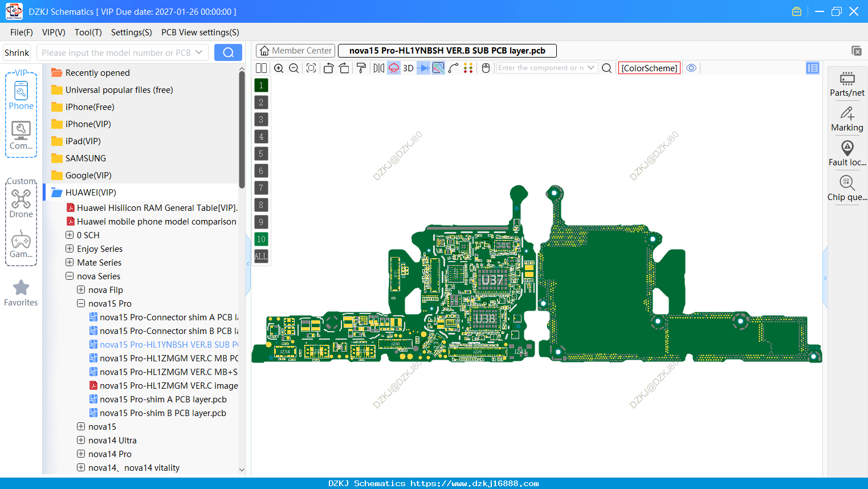Open the model number dropdown arrow
The image size is (868, 489).
pos(199,52)
